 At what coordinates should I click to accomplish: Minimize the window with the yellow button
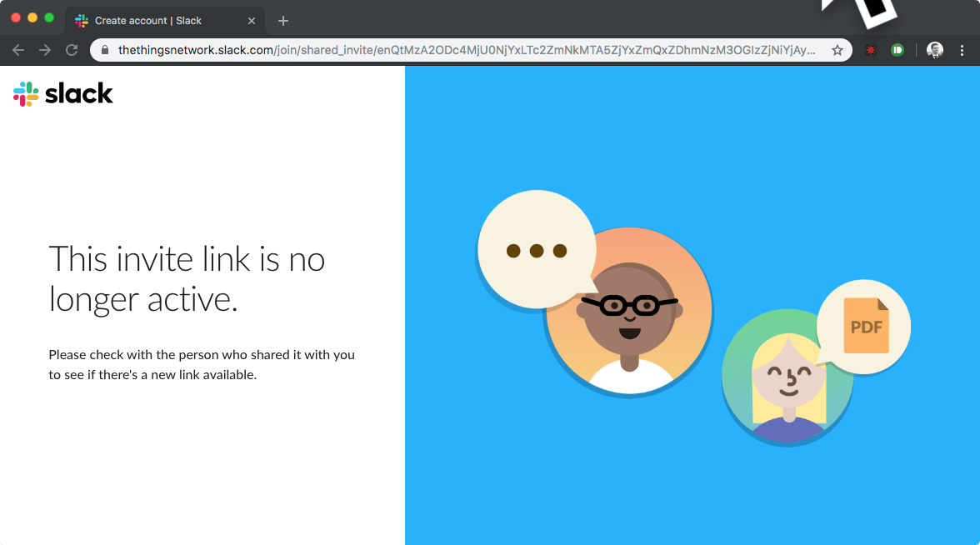pos(32,17)
